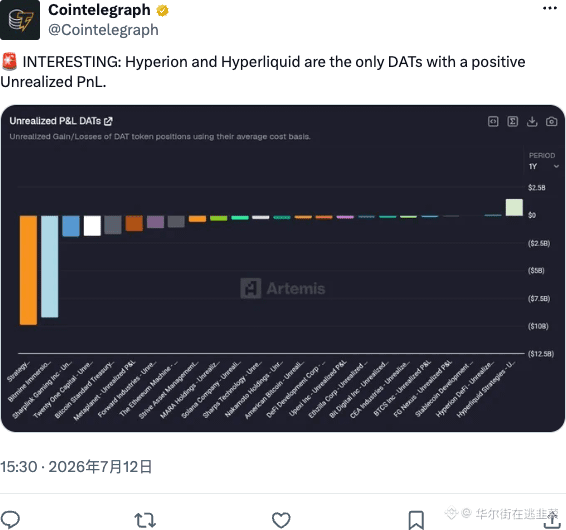Click the Hyperliquid Strategies positive bar
The height and width of the screenshot is (530, 566).
(514, 207)
